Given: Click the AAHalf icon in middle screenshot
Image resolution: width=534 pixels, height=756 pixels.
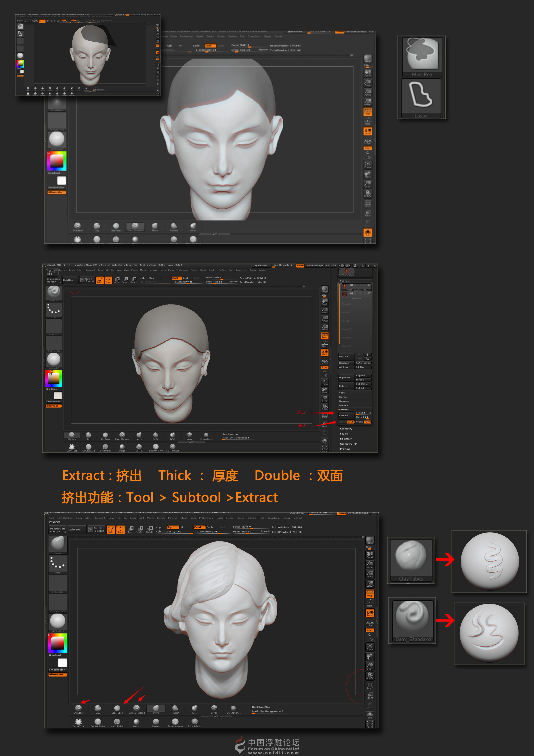Looking at the screenshot, I should pos(324,327).
